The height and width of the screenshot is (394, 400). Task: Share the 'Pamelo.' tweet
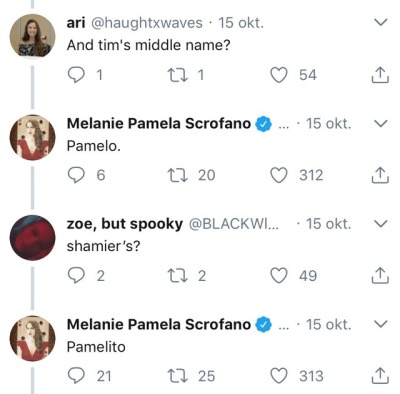(380, 175)
